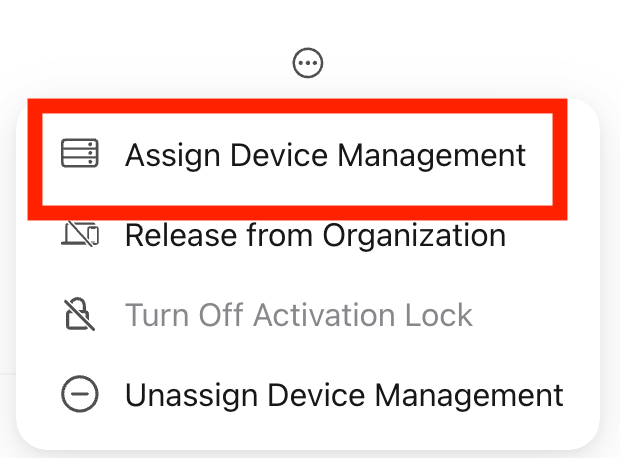
Task: Pick the last entry in the popup menu
Action: tap(343, 394)
